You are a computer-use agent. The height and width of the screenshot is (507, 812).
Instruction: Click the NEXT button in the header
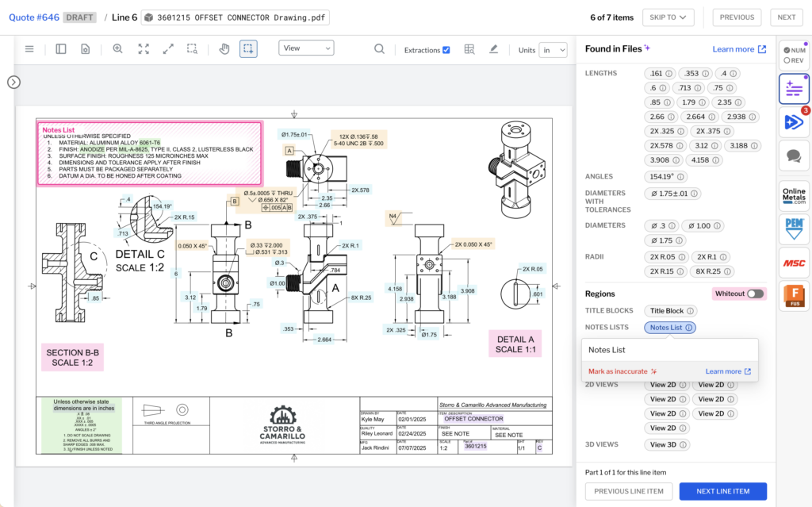786,17
